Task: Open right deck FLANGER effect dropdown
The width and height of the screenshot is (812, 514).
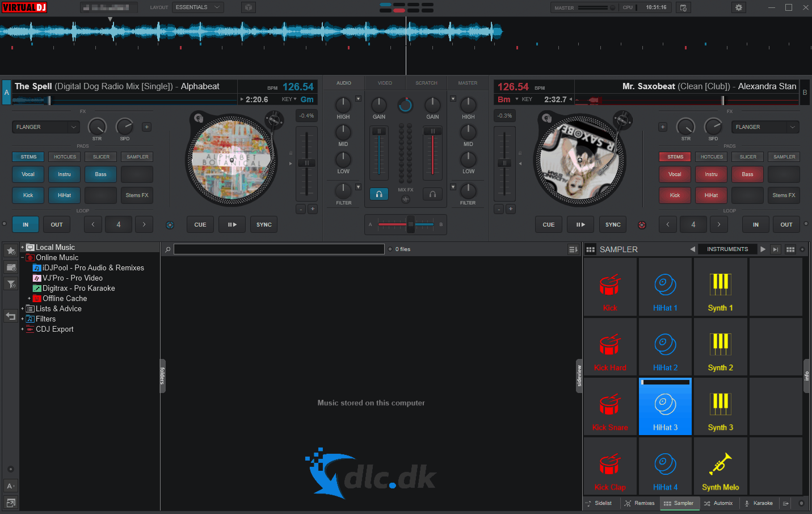Action: pos(765,127)
